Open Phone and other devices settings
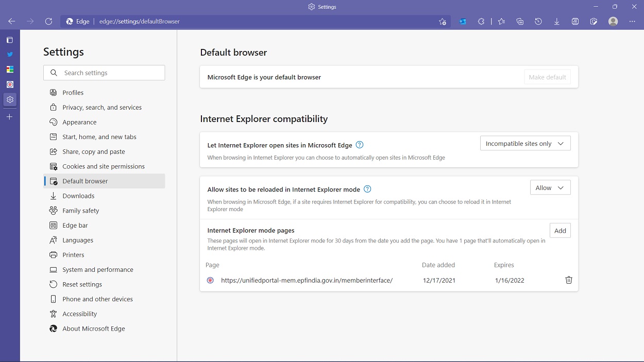This screenshot has width=644, height=362. tap(104, 299)
